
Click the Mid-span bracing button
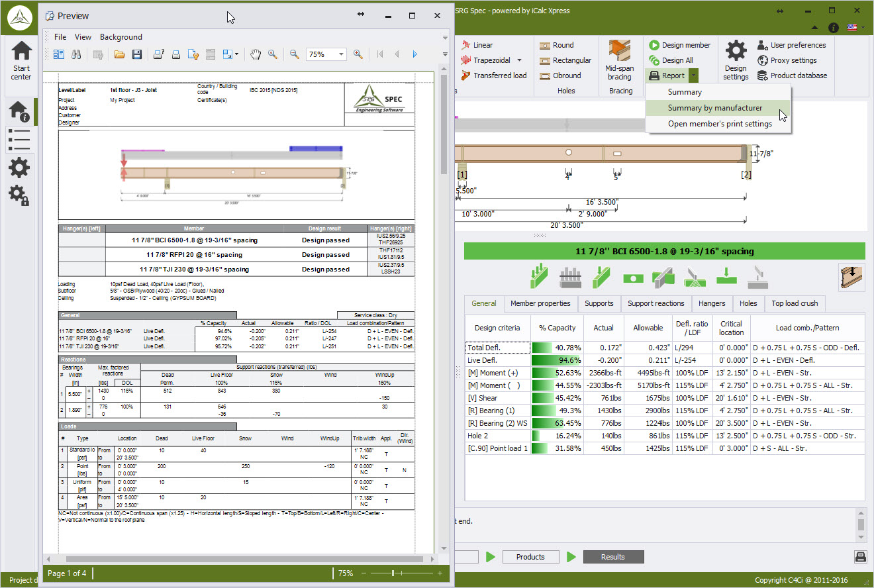[x=620, y=60]
